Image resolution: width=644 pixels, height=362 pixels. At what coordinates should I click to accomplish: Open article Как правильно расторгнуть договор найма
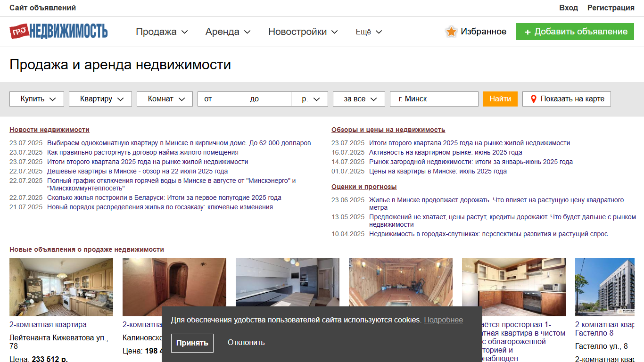point(143,152)
